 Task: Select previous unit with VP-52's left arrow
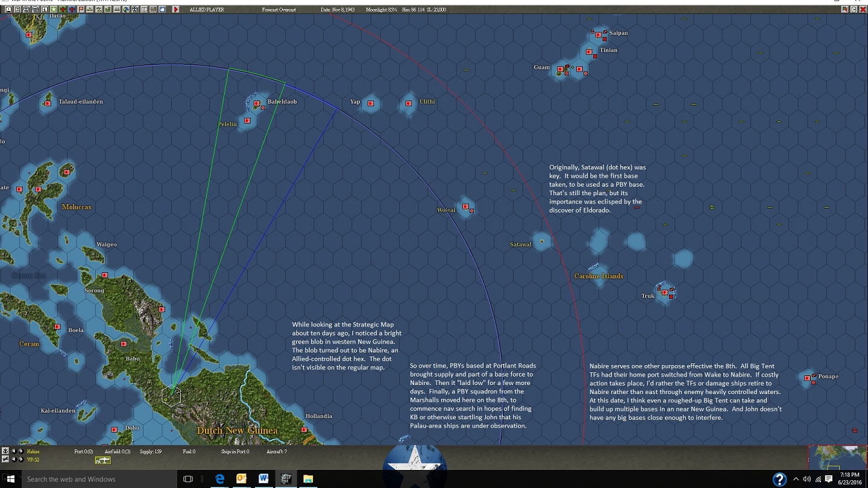coord(13,460)
